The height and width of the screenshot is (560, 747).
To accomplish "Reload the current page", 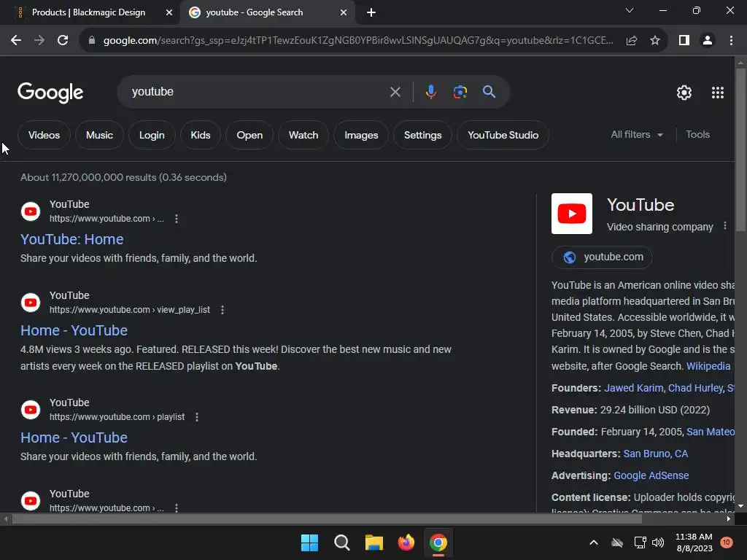I will click(x=63, y=41).
